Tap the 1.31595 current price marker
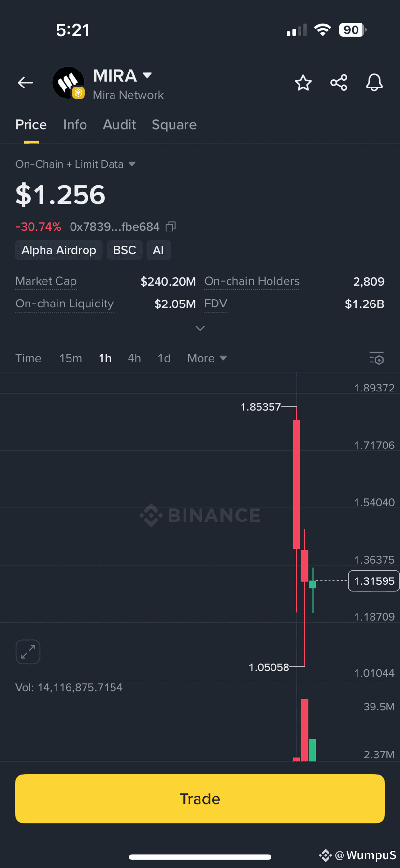The image size is (400, 868). tap(373, 581)
